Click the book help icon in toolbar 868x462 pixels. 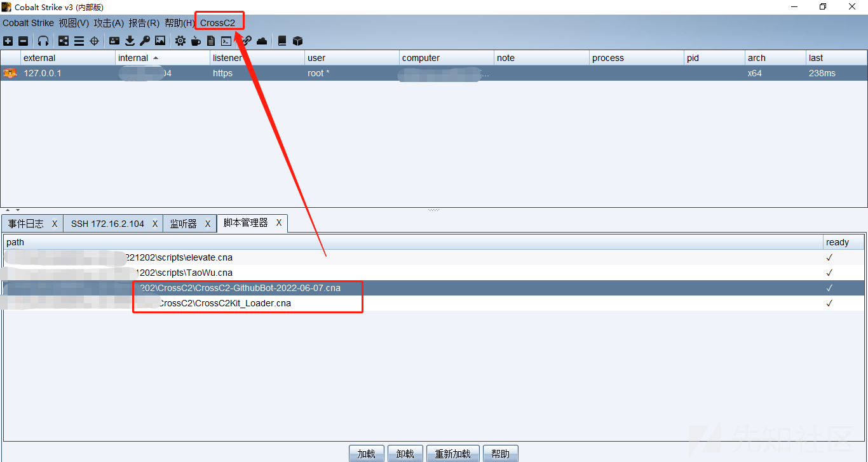[x=282, y=41]
